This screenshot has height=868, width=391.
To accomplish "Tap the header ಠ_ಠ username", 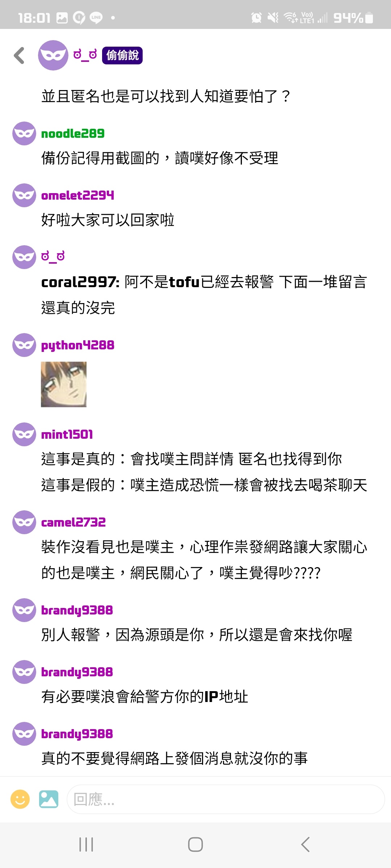I will click(x=85, y=55).
